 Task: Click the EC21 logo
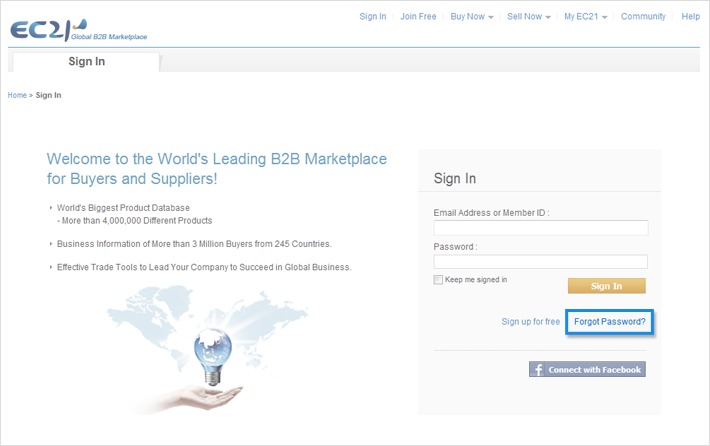[x=42, y=30]
